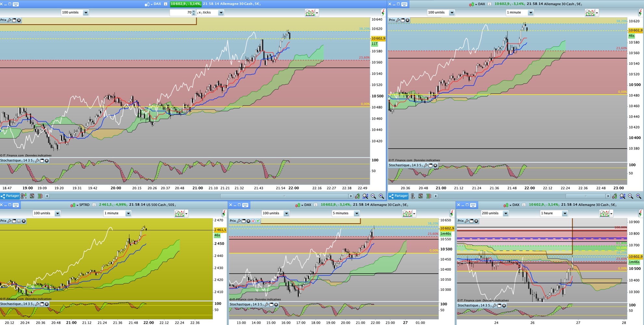Open the 200 unités dropdown

tap(506, 214)
